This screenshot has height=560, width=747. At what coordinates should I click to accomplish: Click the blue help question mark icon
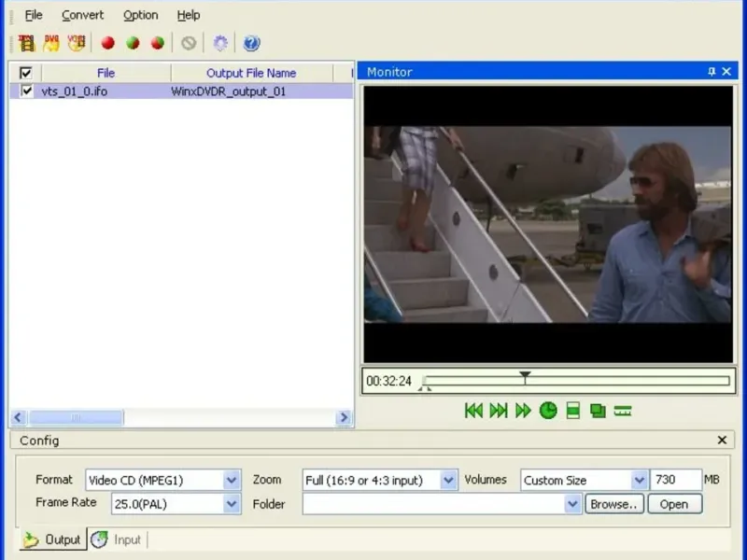tap(251, 43)
